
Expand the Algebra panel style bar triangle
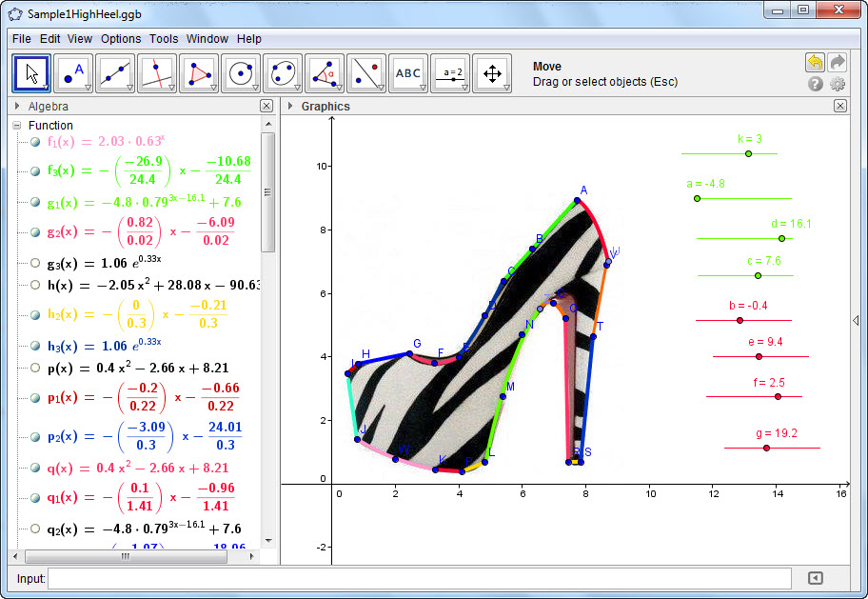[17, 106]
